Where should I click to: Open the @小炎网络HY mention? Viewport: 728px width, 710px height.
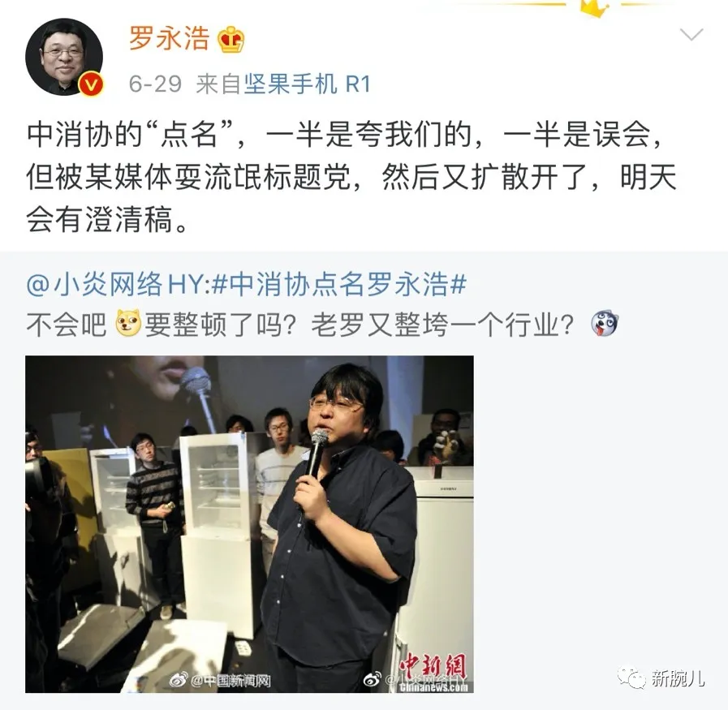coord(115,284)
